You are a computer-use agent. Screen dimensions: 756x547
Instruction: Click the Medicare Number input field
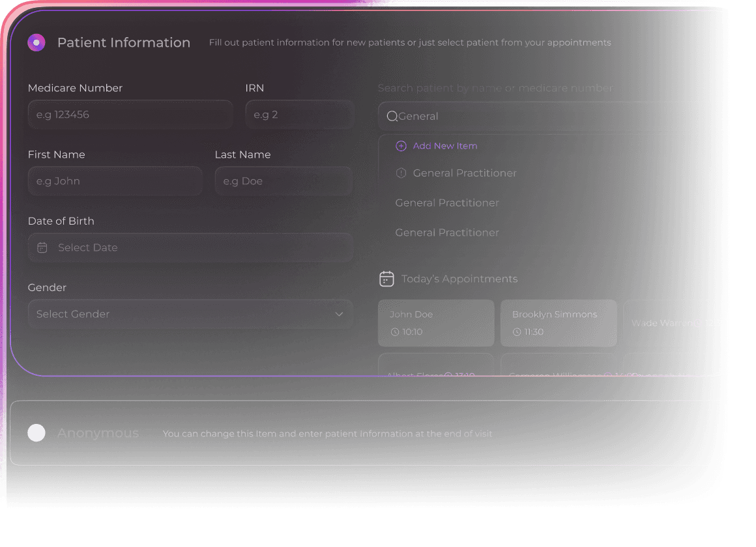130,115
